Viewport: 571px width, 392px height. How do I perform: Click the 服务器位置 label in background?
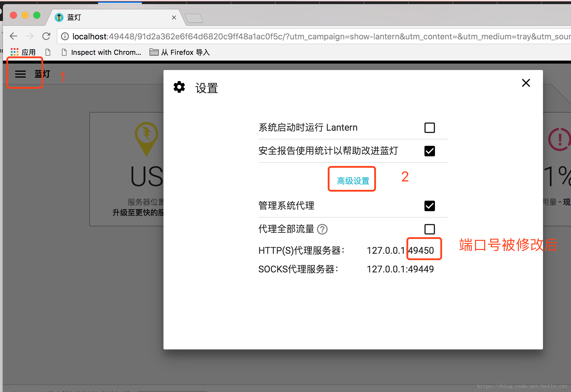[146, 202]
